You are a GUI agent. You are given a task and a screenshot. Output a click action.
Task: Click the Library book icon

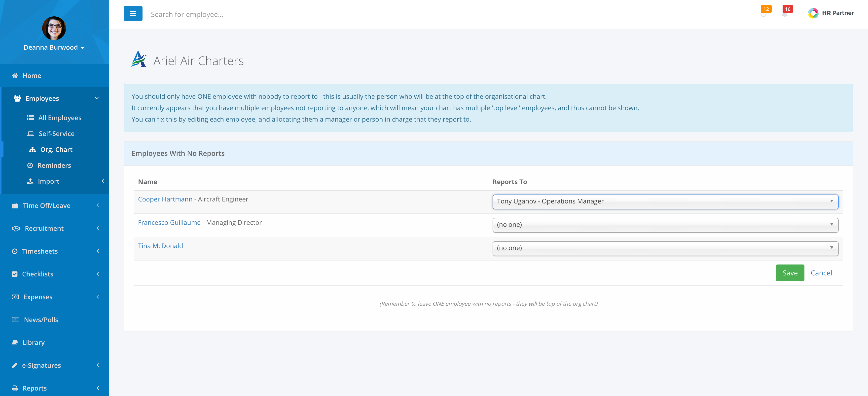[x=15, y=342]
